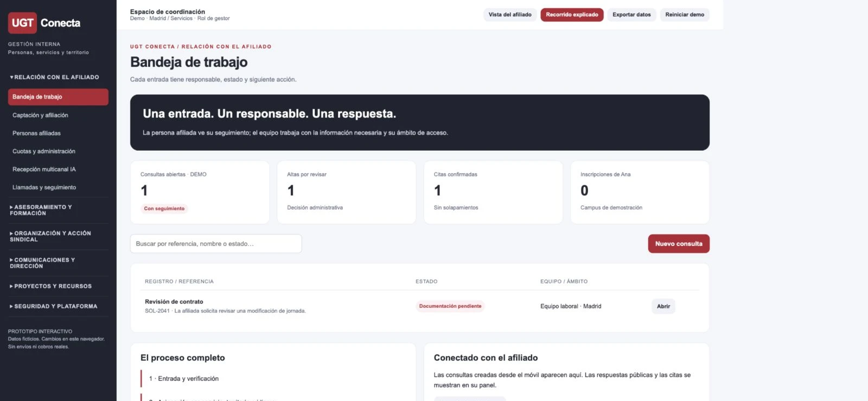Screen dimensions: 868x401
Task: Open Recepción multicanal IA
Action: tap(58, 169)
